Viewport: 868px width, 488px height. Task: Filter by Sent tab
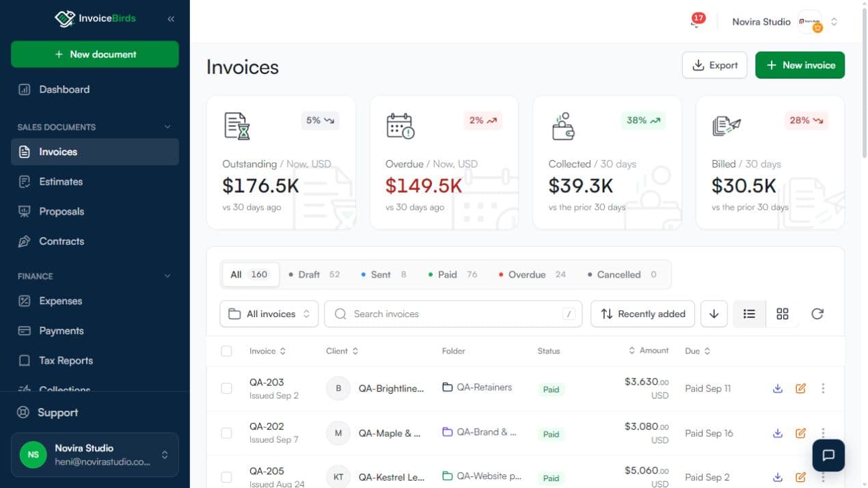pos(384,274)
